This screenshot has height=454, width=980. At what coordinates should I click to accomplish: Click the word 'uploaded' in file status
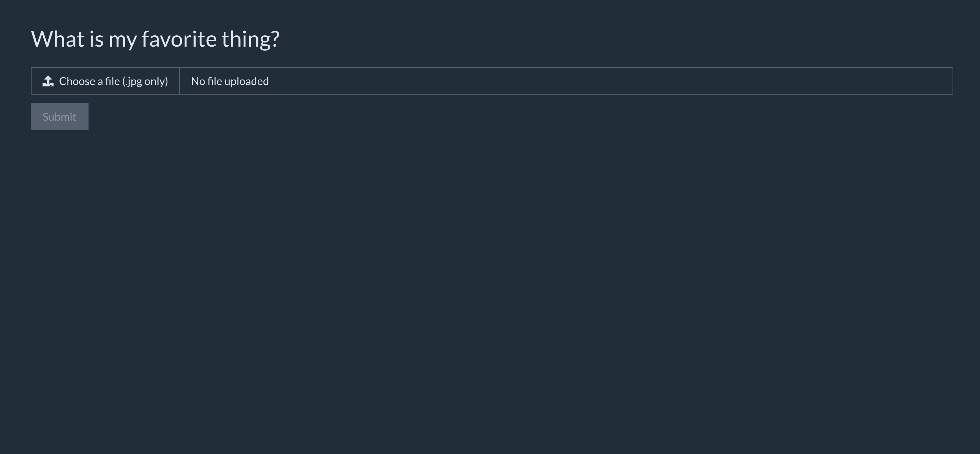[x=246, y=81]
